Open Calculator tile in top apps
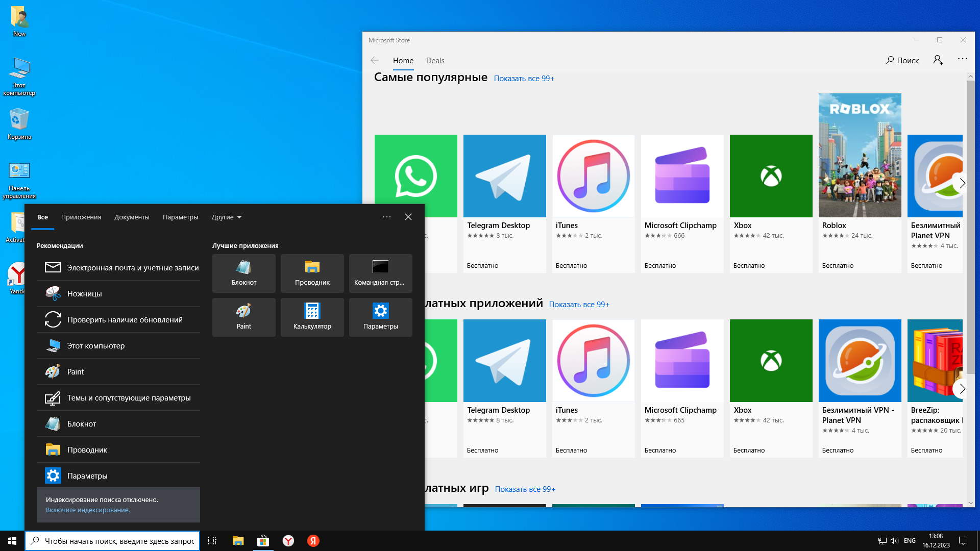980x551 pixels. [x=312, y=317]
